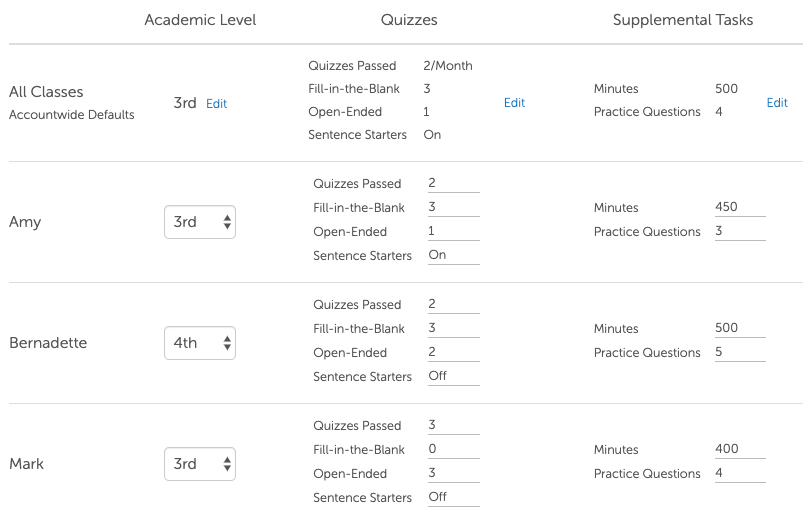Click Bernadette's Open-Ended field
Viewport: 803px width, 519px height.
pyautogui.click(x=453, y=352)
